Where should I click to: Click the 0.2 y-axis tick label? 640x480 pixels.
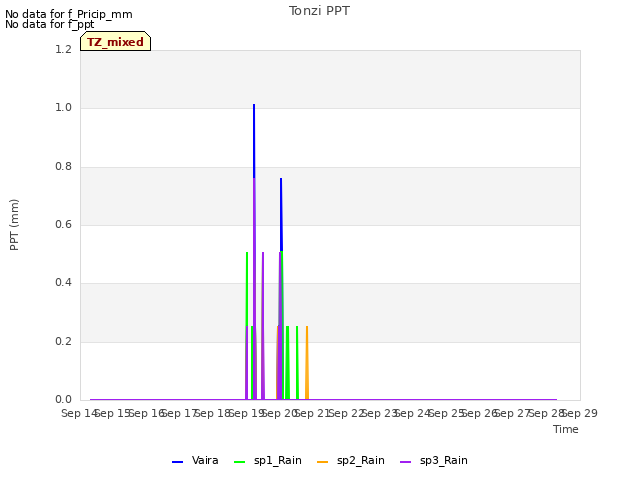(63, 341)
